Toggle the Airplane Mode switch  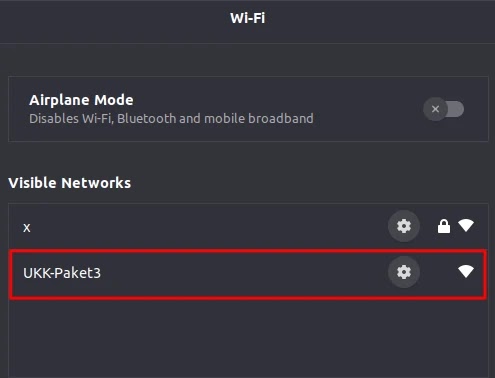click(x=444, y=109)
